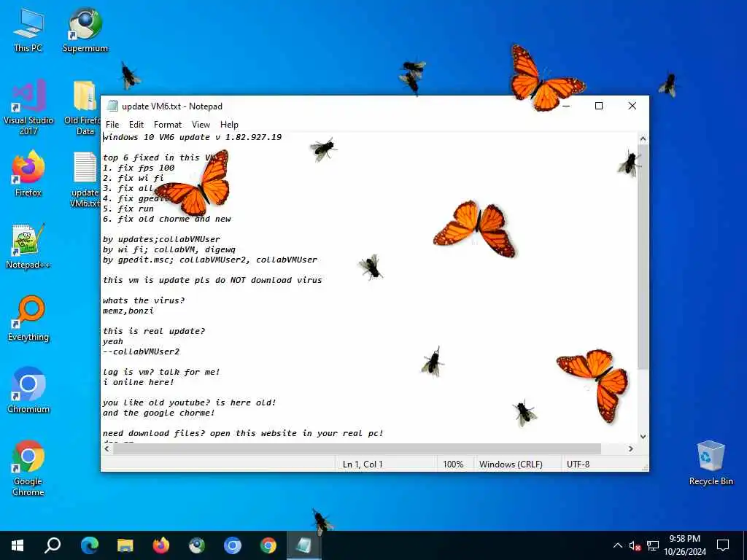Screen dimensions: 747x560
Task: Launch Supermium from the taskbar
Action: pos(197,545)
